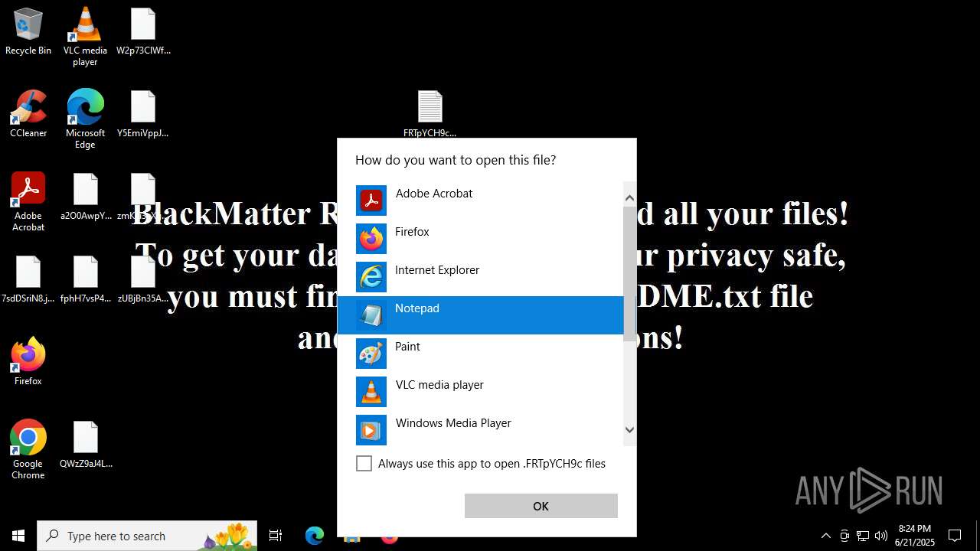Image resolution: width=980 pixels, height=551 pixels.
Task: Select the Y5EmiVppJ file on desktop
Action: click(x=143, y=114)
